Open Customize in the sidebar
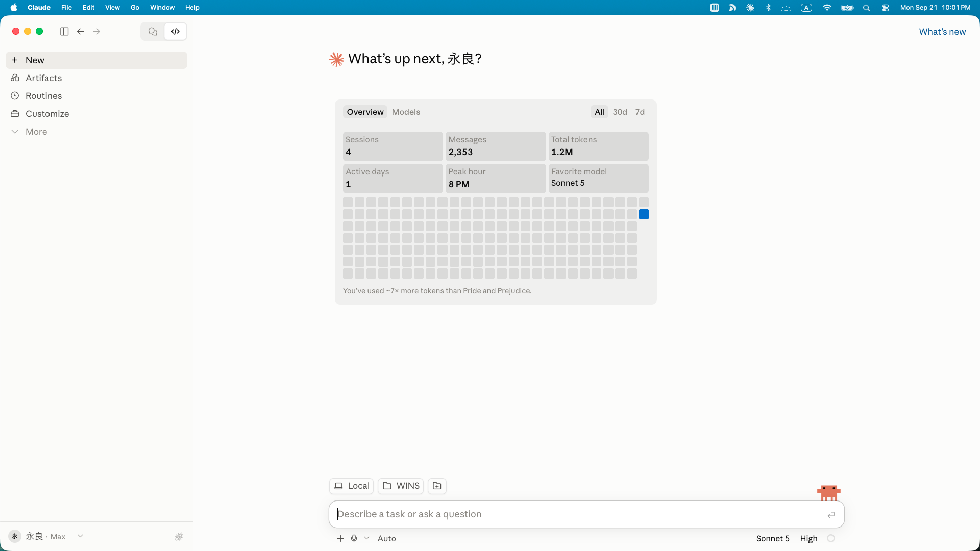The width and height of the screenshot is (980, 551). [96, 114]
